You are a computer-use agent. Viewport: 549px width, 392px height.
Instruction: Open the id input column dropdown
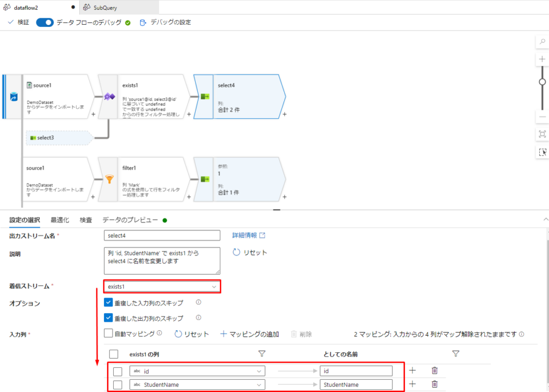pos(197,371)
